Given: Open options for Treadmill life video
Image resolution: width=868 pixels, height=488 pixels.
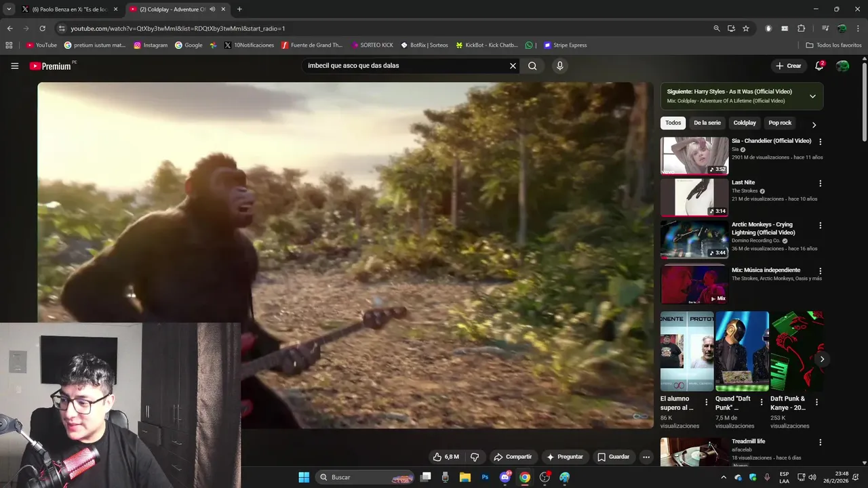Looking at the screenshot, I should (x=820, y=443).
